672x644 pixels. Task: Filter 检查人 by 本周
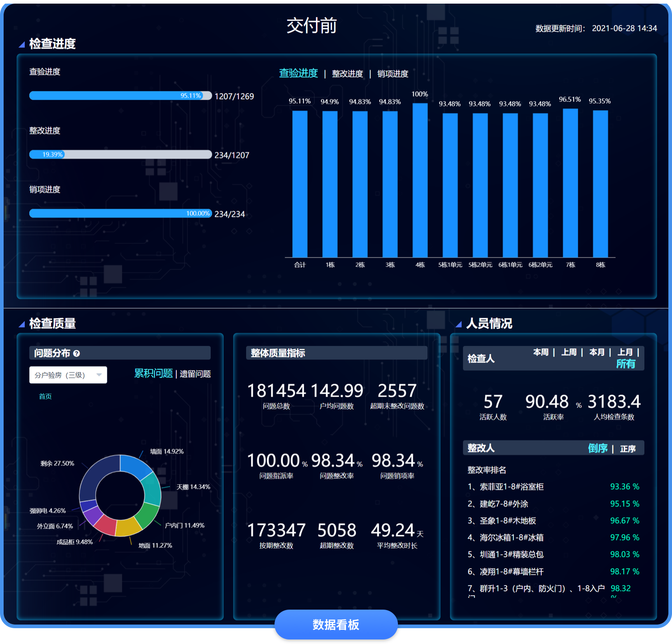point(540,352)
